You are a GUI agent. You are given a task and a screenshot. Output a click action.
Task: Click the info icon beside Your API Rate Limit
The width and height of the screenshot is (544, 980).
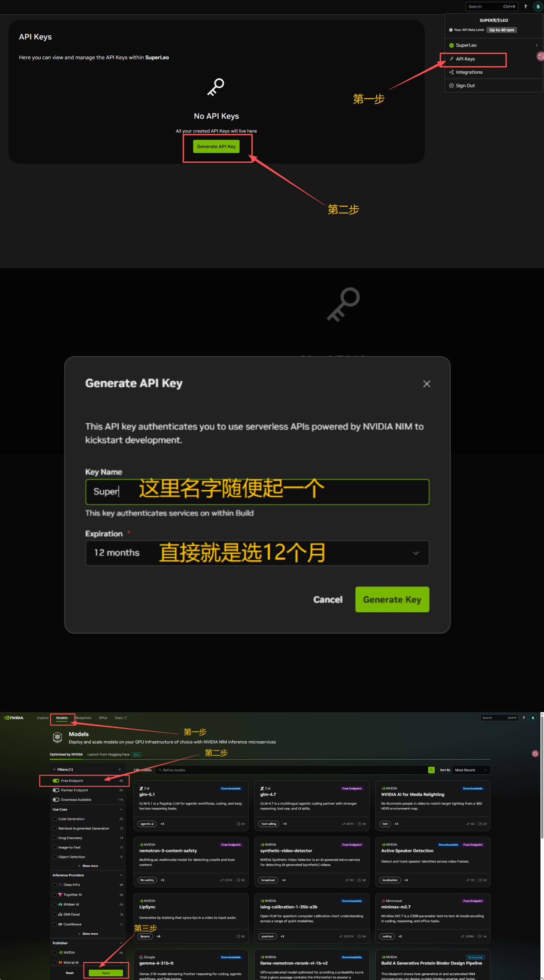(x=450, y=30)
